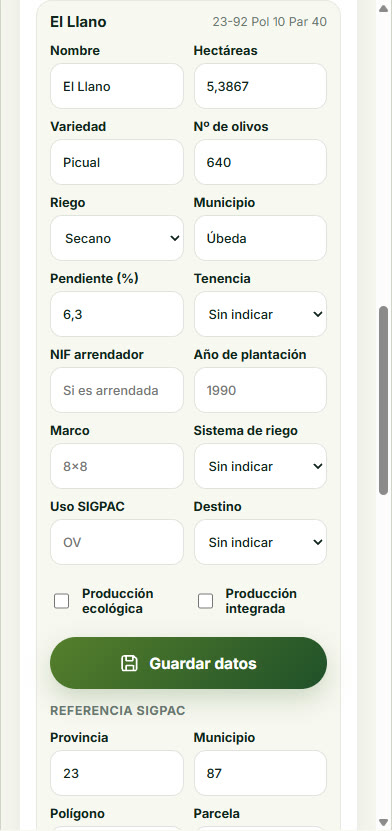Viewport: 392px width, 831px height.
Task: Open the Riego dropdown showing Secano
Action: tap(117, 238)
